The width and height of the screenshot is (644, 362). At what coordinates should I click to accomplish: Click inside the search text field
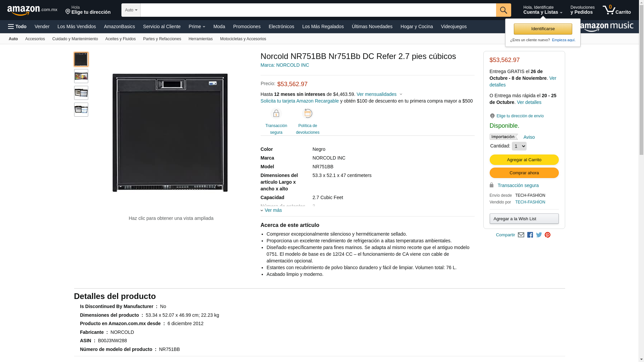point(318,10)
